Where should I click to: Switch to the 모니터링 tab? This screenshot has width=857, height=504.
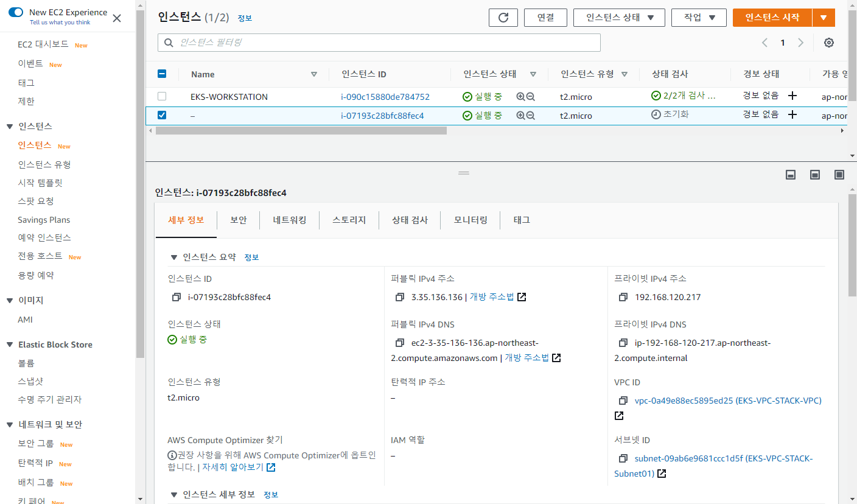(470, 220)
